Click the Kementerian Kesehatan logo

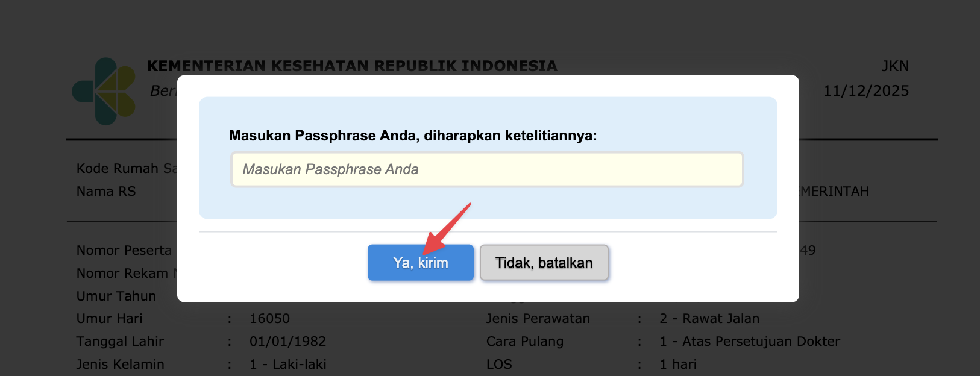click(x=104, y=91)
